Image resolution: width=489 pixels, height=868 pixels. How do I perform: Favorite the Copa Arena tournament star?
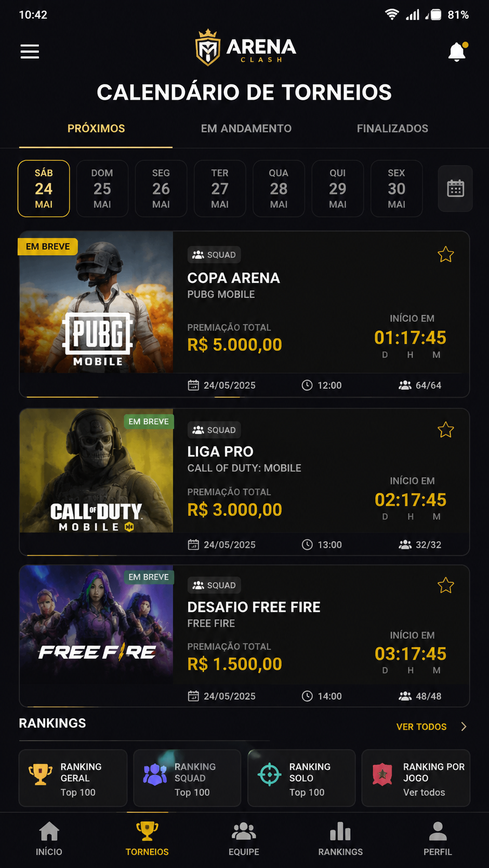[445, 254]
